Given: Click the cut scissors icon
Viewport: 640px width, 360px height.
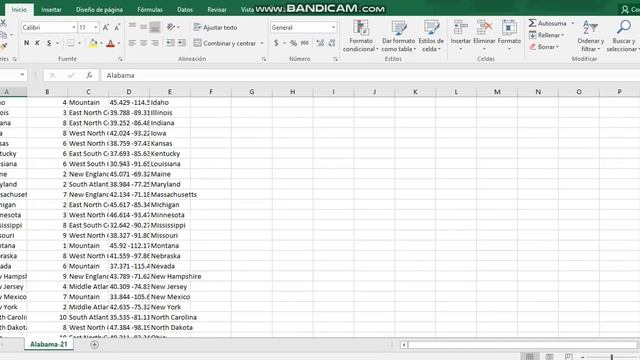Looking at the screenshot, I should pyautogui.click(x=3, y=23).
